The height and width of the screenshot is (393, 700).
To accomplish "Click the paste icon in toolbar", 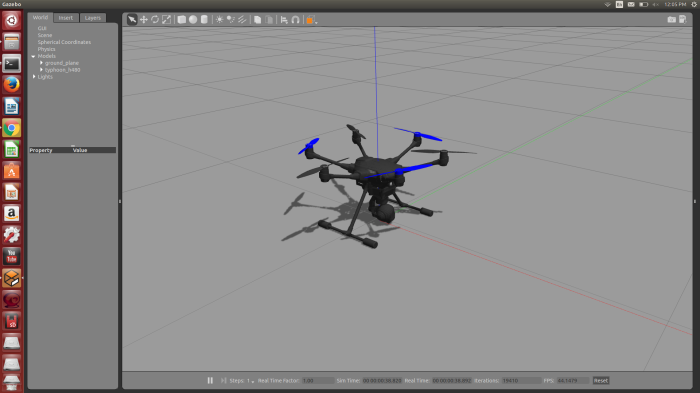I will (x=269, y=20).
